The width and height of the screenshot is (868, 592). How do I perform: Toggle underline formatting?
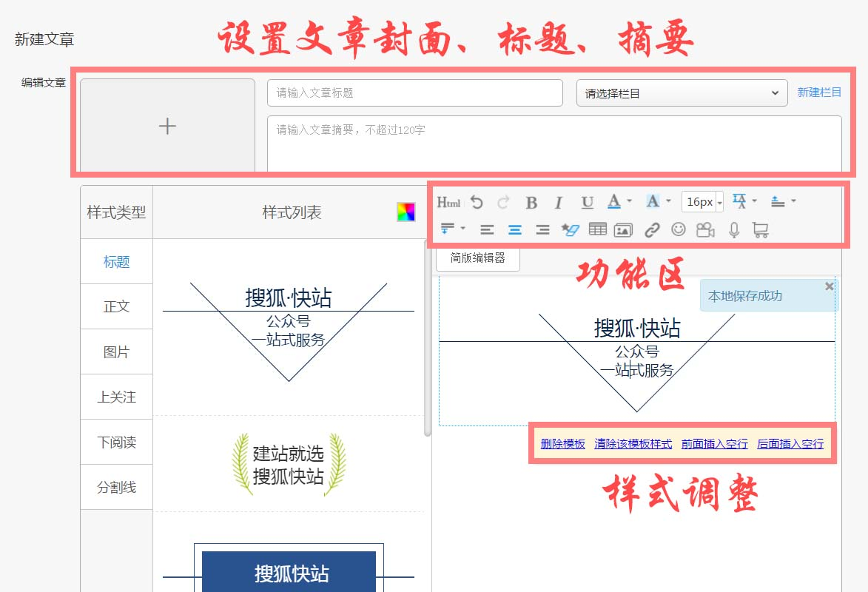click(x=587, y=202)
